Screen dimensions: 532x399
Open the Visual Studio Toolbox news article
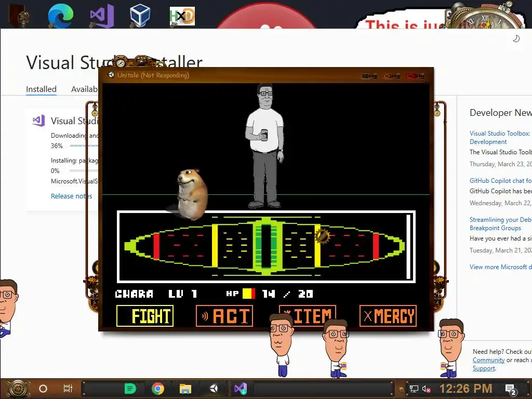coord(500,137)
